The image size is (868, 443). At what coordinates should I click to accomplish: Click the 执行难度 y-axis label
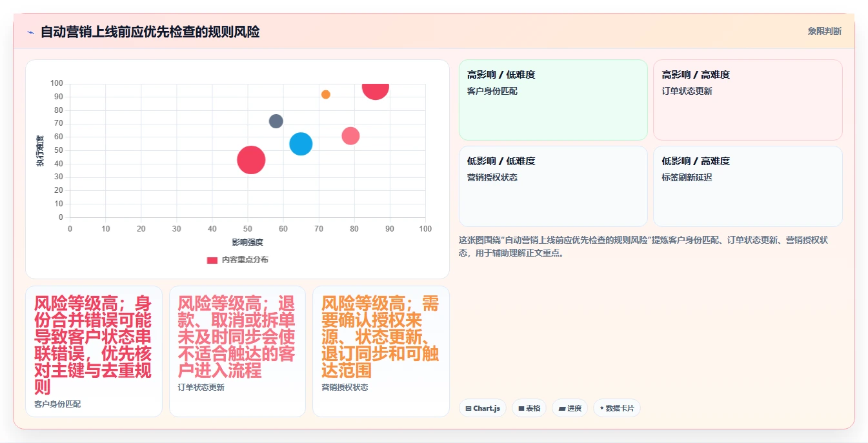pyautogui.click(x=40, y=151)
